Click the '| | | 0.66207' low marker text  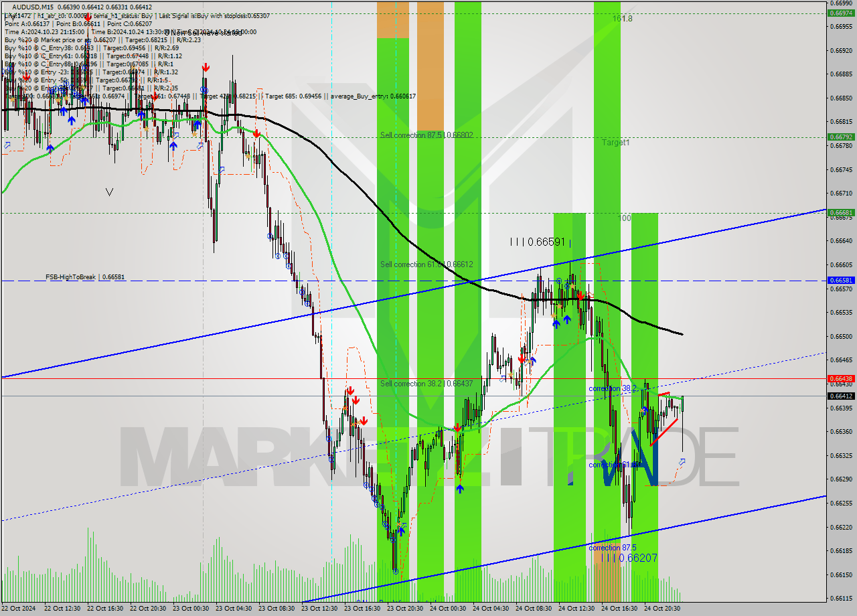pos(629,558)
